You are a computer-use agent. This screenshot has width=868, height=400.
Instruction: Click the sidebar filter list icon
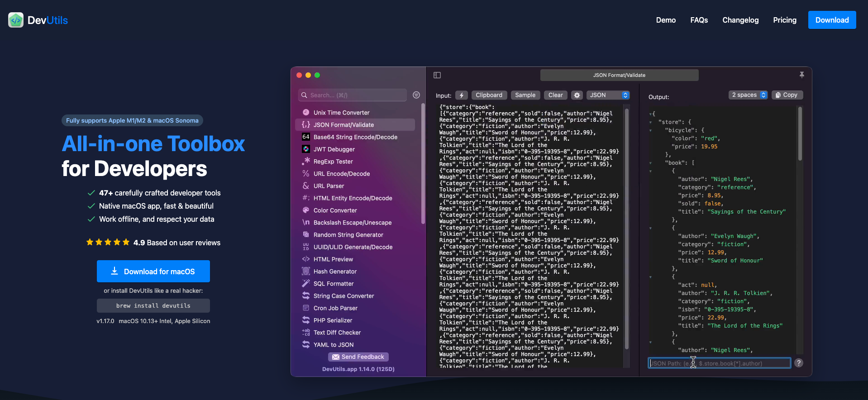pyautogui.click(x=416, y=95)
